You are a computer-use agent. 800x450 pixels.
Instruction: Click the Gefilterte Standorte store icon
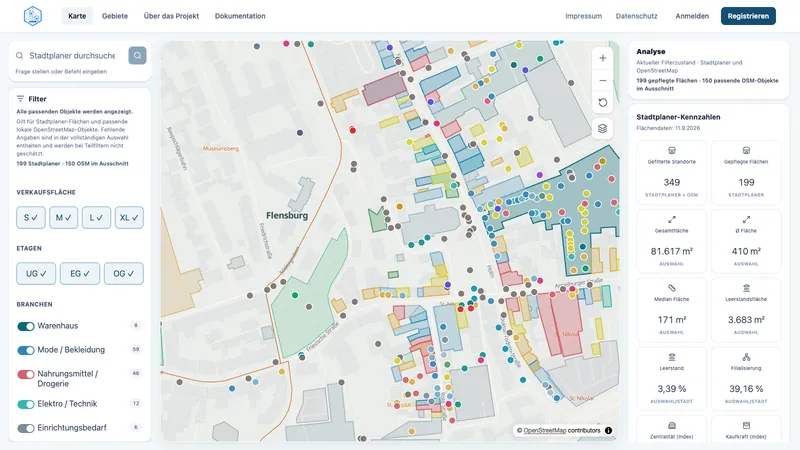671,150
